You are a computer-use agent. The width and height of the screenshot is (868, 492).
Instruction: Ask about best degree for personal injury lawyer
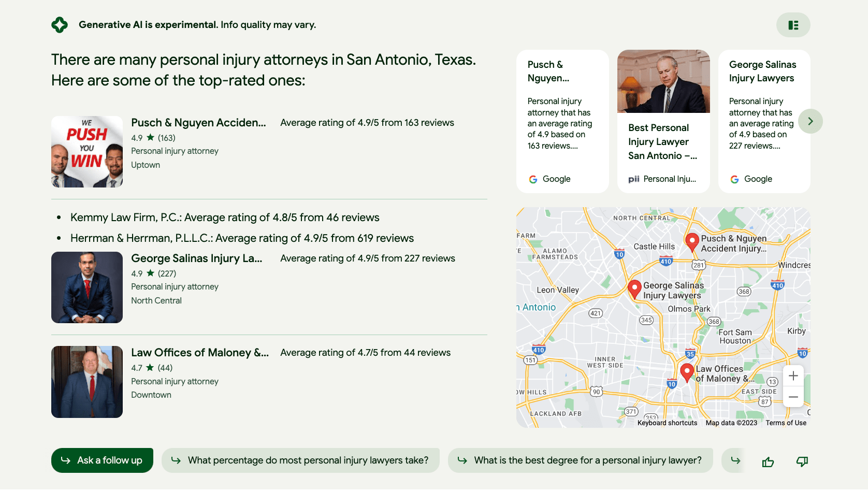point(580,460)
